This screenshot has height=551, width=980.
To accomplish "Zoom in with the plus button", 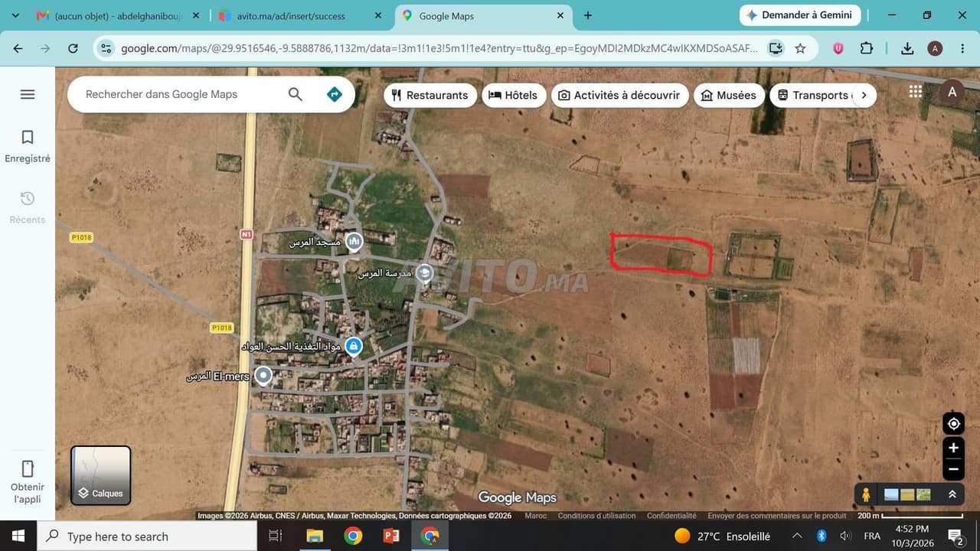I will [953, 448].
